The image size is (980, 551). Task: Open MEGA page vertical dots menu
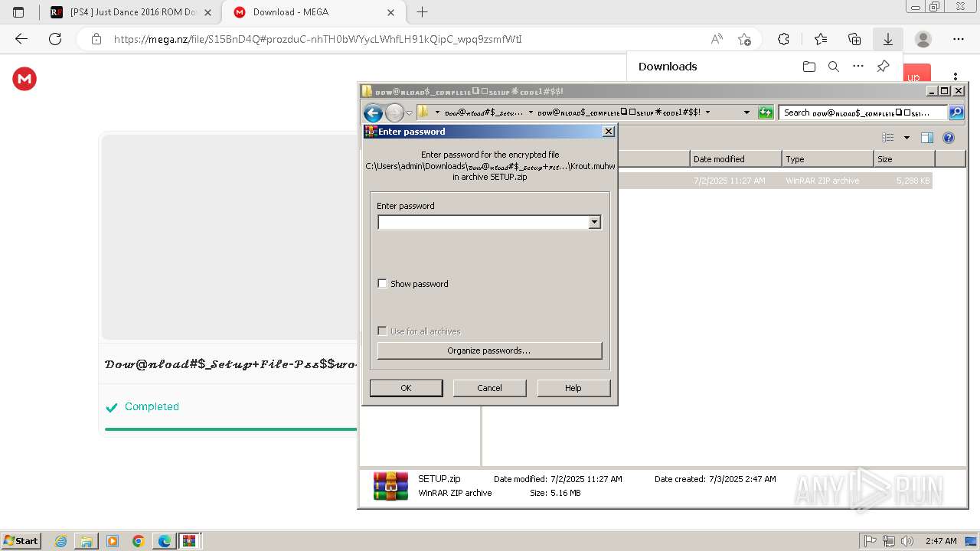pyautogui.click(x=955, y=77)
